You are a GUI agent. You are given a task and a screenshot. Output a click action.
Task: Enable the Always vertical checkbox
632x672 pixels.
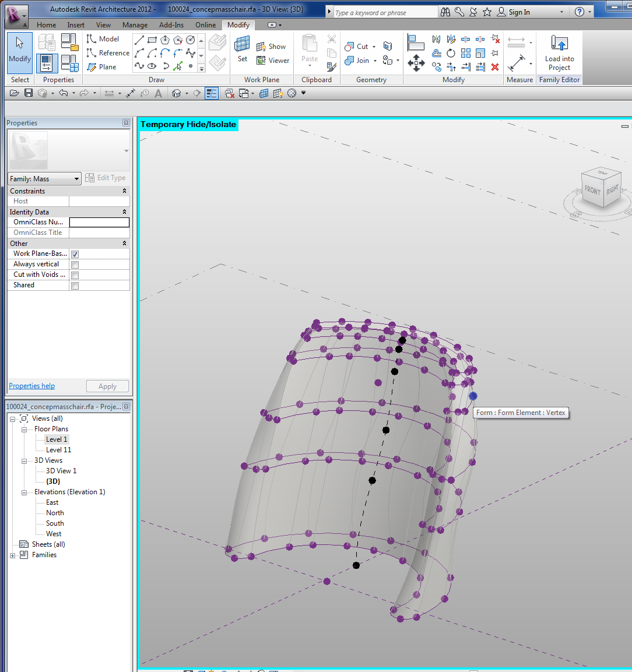[x=75, y=265]
